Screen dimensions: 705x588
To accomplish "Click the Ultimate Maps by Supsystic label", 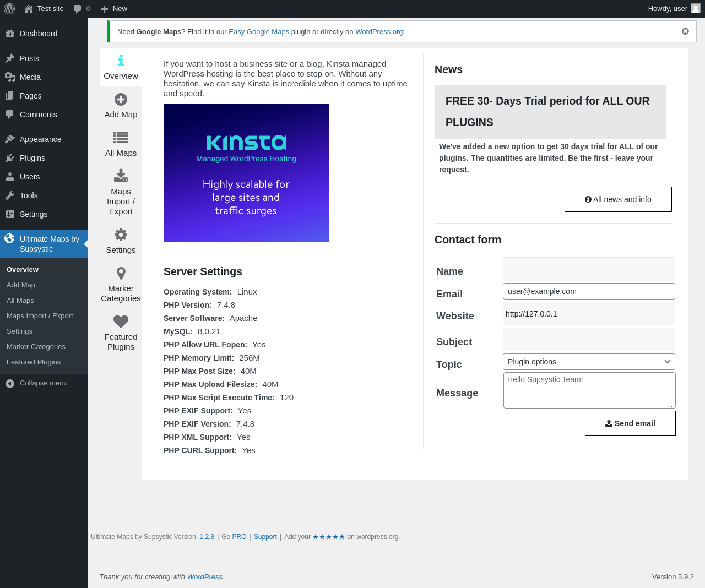I will [50, 244].
